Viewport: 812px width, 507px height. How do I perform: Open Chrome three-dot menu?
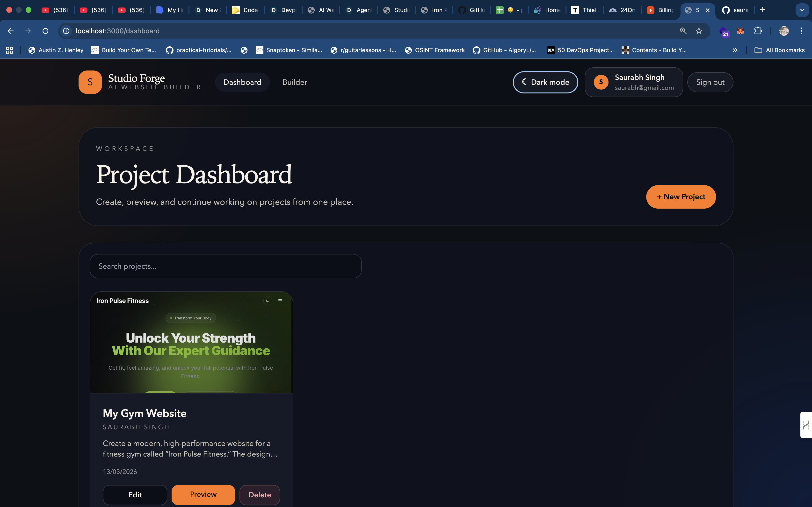click(x=801, y=31)
